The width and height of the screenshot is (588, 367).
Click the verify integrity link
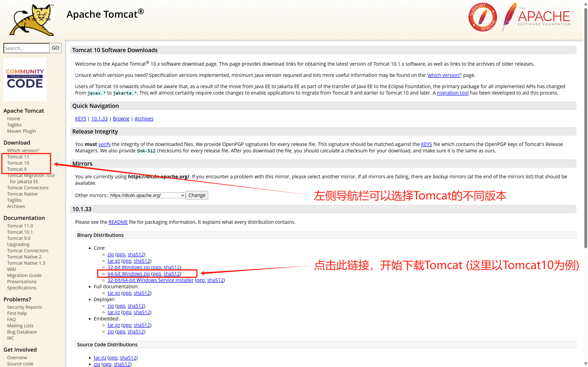(105, 144)
